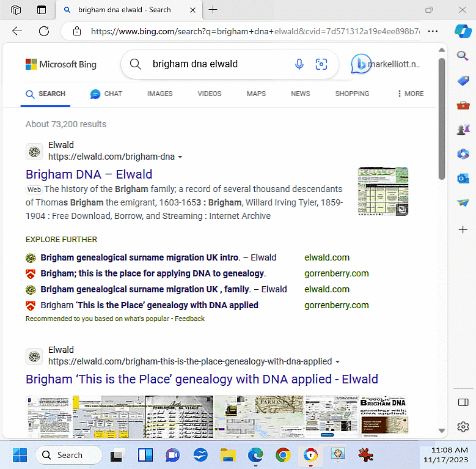Screen dimensions: 476x469
Task: Open Bing chat bubble icon near profile
Action: click(x=360, y=64)
